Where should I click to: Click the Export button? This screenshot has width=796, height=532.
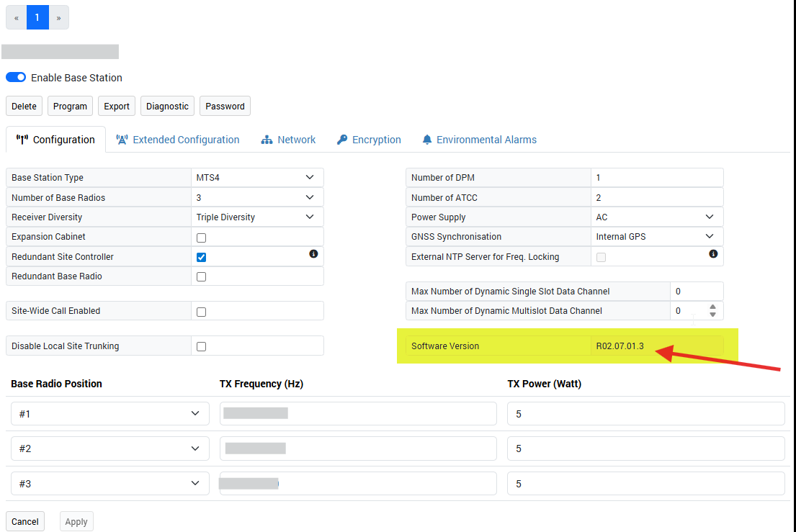pyautogui.click(x=117, y=106)
